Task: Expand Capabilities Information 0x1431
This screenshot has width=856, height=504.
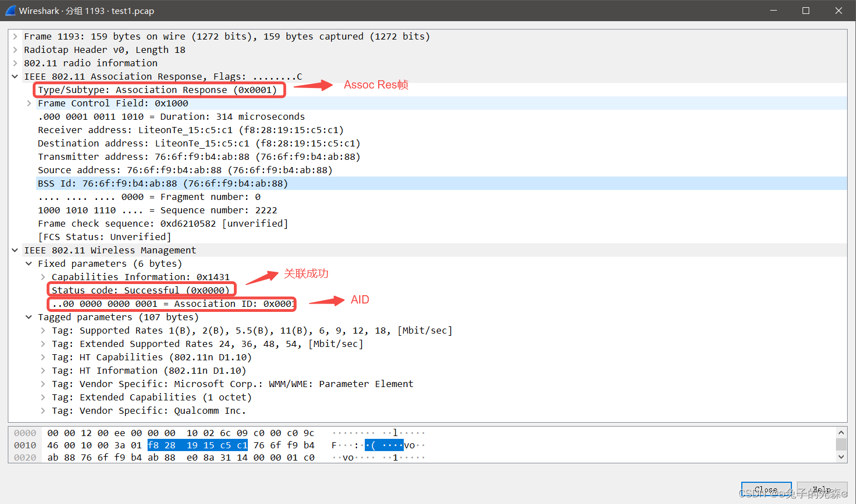Action: (43, 277)
